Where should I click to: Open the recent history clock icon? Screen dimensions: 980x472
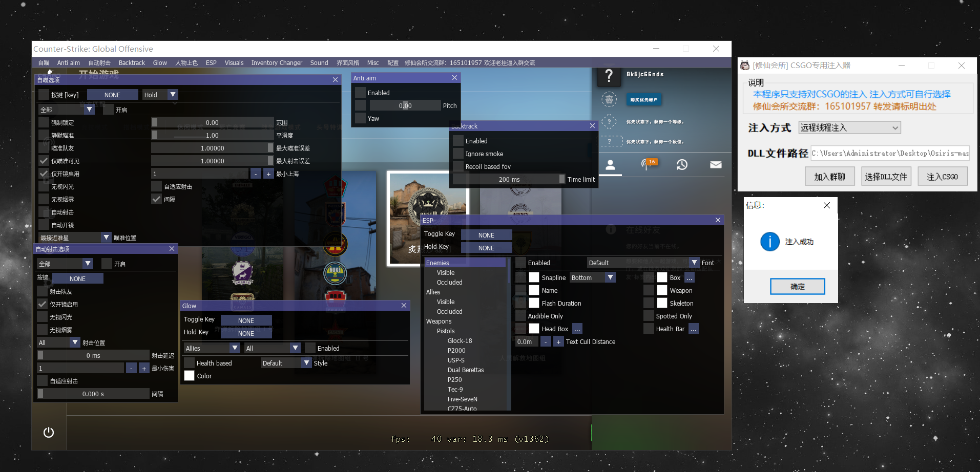[682, 165]
